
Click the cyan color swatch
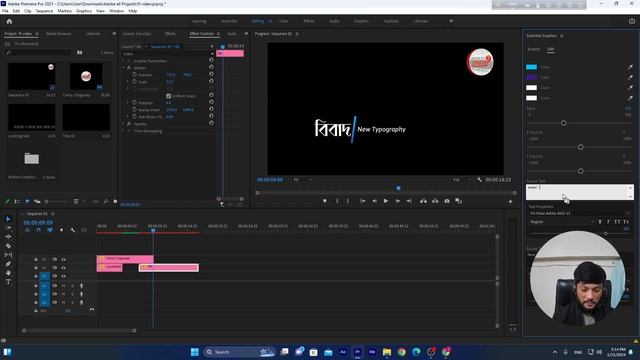531,67
